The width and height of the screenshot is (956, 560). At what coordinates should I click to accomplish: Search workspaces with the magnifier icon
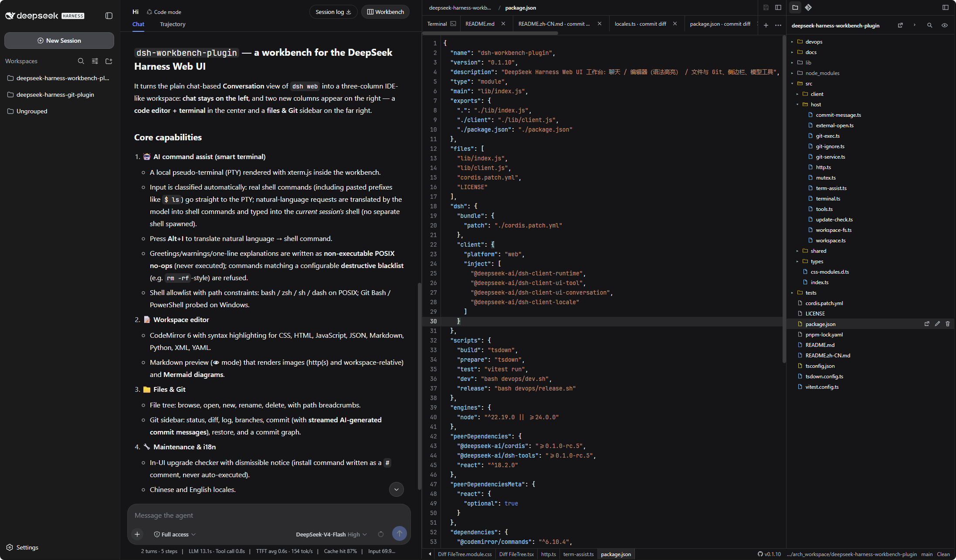pos(81,61)
